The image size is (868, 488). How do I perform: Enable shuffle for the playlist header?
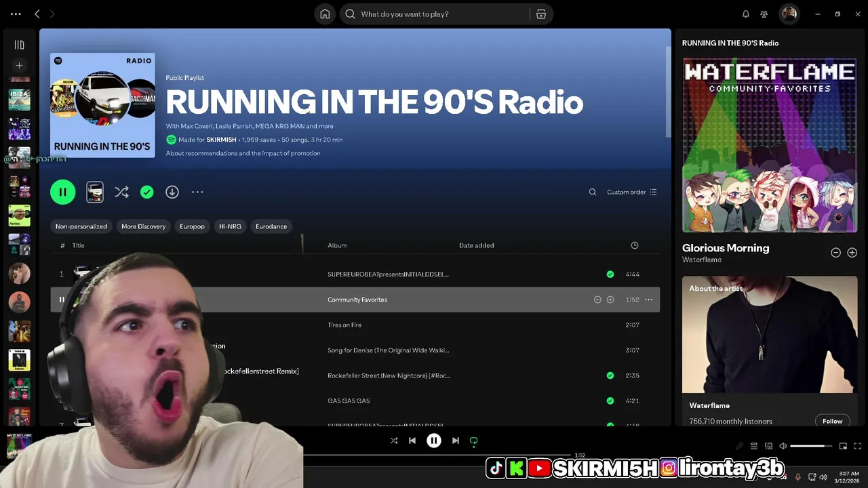click(x=121, y=192)
